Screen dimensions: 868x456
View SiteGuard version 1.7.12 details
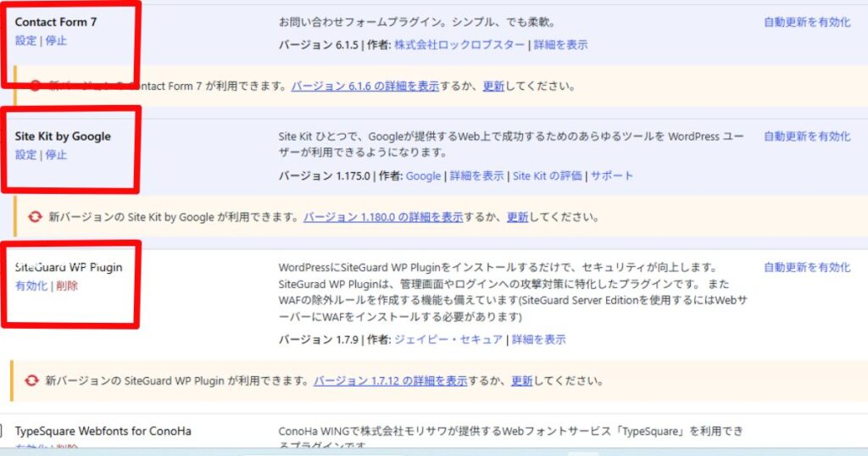pyautogui.click(x=390, y=381)
